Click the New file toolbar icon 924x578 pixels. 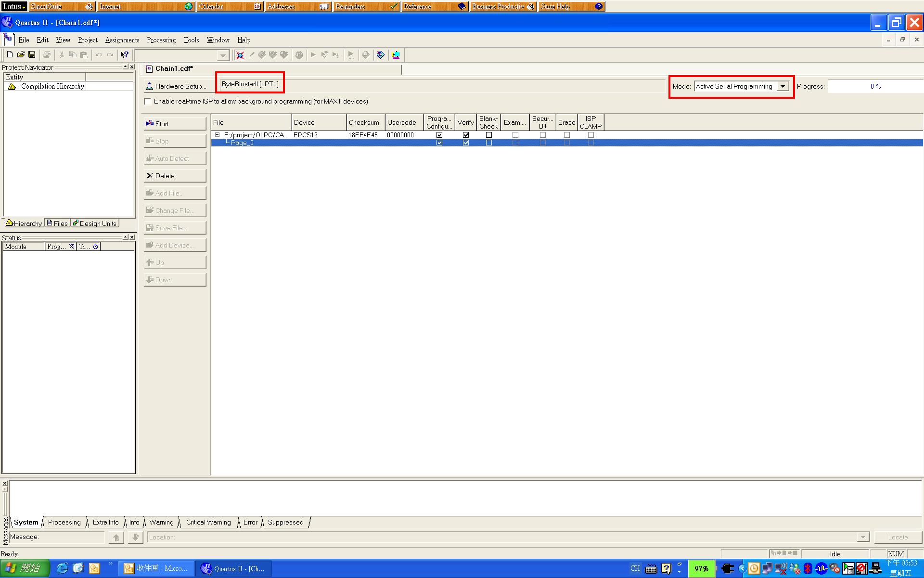(x=10, y=55)
